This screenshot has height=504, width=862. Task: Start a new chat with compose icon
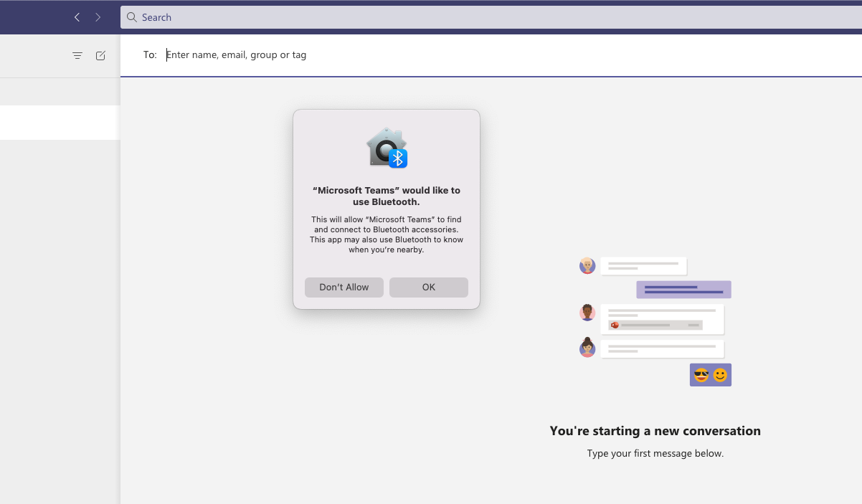click(100, 55)
